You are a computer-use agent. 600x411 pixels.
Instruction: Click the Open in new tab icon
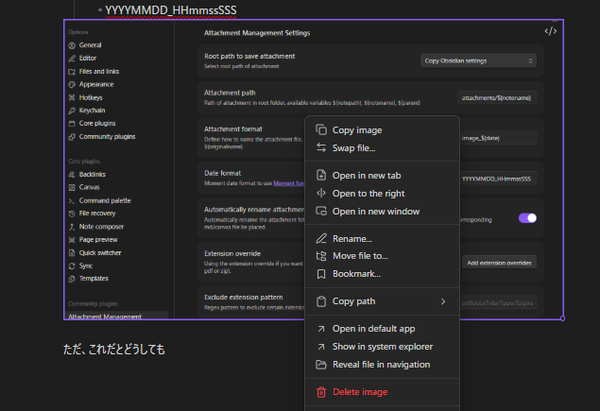pos(321,175)
